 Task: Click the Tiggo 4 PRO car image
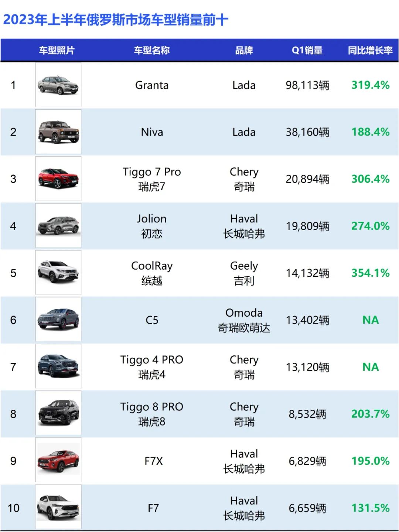tap(58, 366)
